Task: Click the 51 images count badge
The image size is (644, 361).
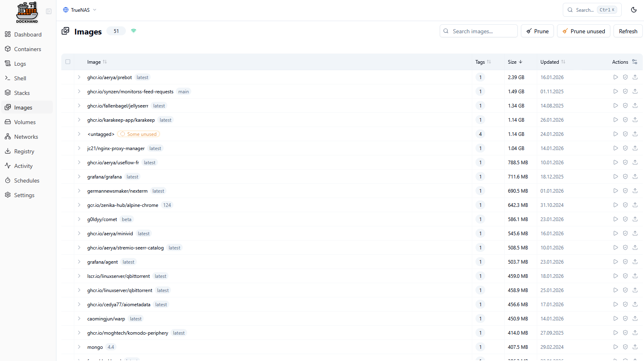Action: tap(116, 31)
